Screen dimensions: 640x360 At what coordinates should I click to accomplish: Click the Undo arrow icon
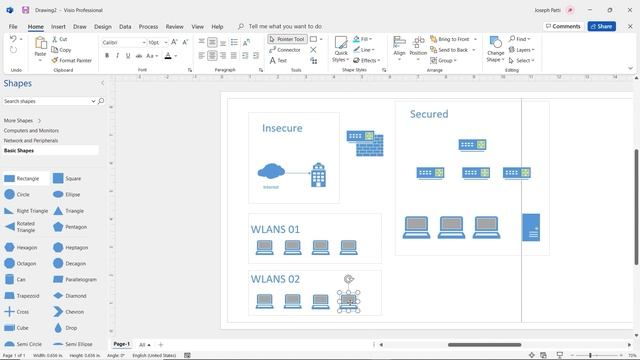[13, 39]
